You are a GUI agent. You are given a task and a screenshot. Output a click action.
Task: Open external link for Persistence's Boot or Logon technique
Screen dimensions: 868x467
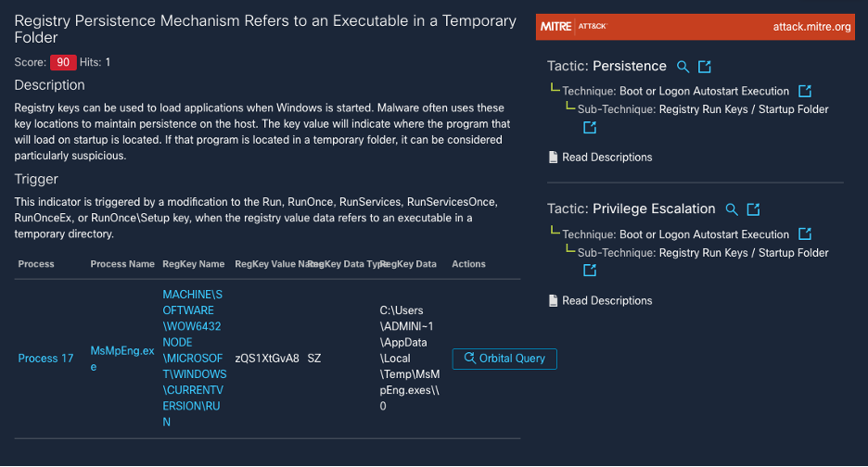(x=805, y=91)
